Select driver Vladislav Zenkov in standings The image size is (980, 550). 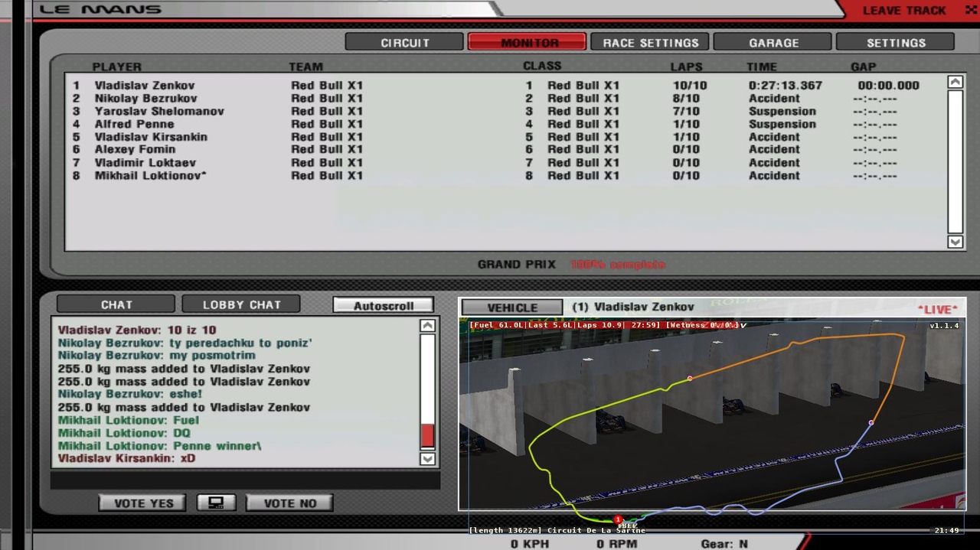tap(505, 86)
